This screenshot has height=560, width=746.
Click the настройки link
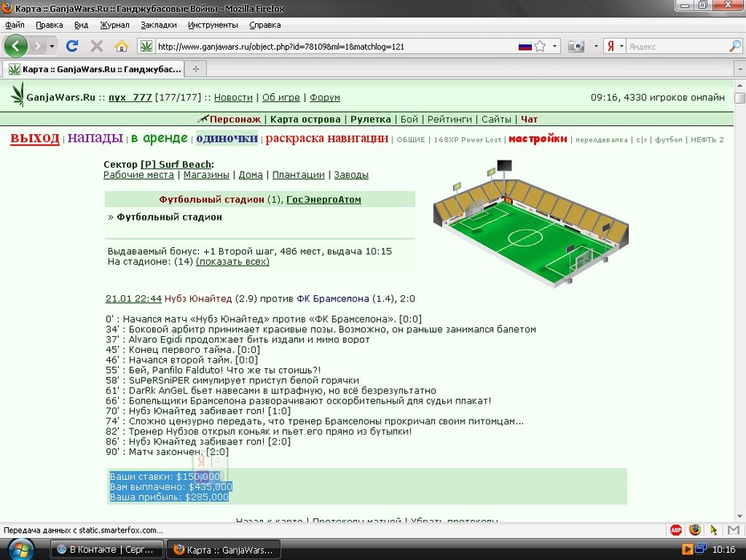tap(537, 139)
